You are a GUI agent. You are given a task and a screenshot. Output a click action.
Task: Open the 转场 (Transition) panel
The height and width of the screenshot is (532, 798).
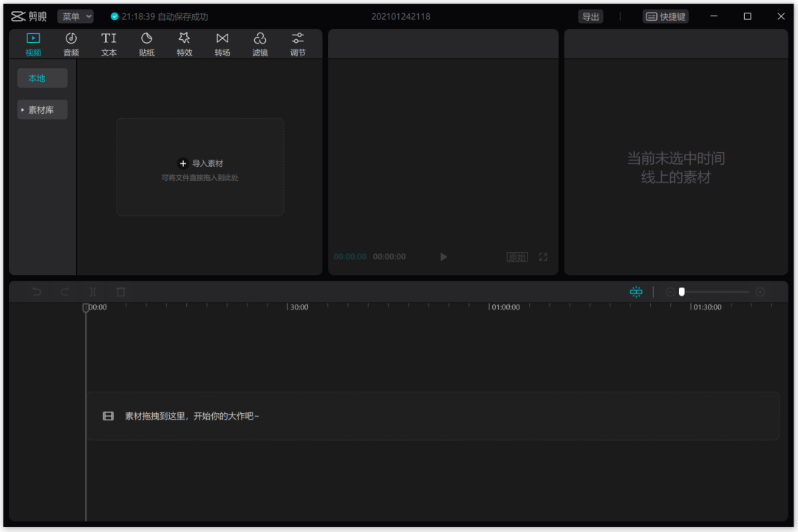[x=222, y=44]
